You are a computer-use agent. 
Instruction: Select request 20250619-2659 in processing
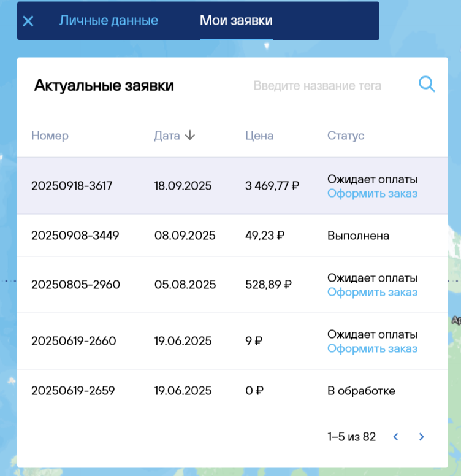click(x=74, y=391)
